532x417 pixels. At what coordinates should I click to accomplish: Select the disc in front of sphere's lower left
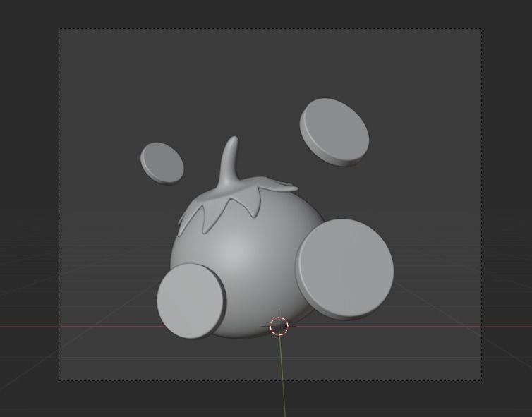(191, 301)
